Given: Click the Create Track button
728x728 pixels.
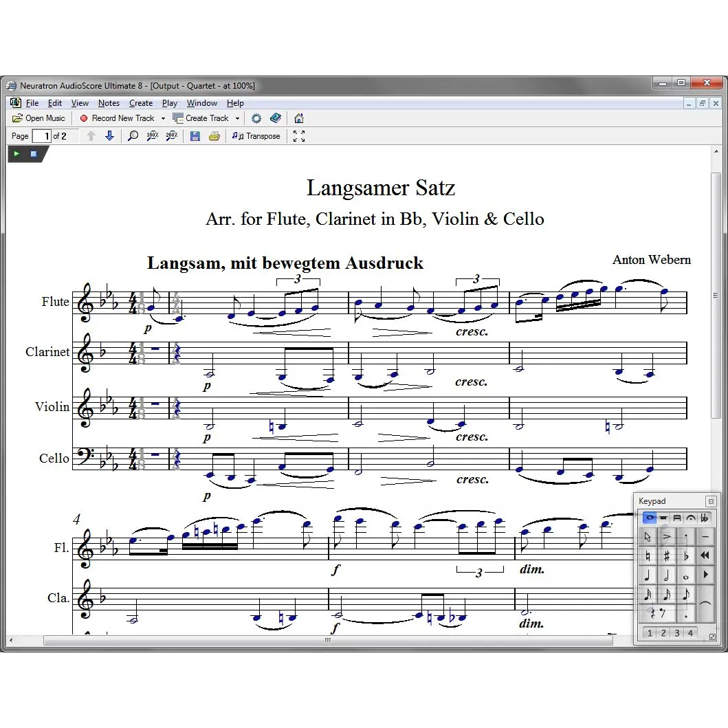Looking at the screenshot, I should [201, 118].
